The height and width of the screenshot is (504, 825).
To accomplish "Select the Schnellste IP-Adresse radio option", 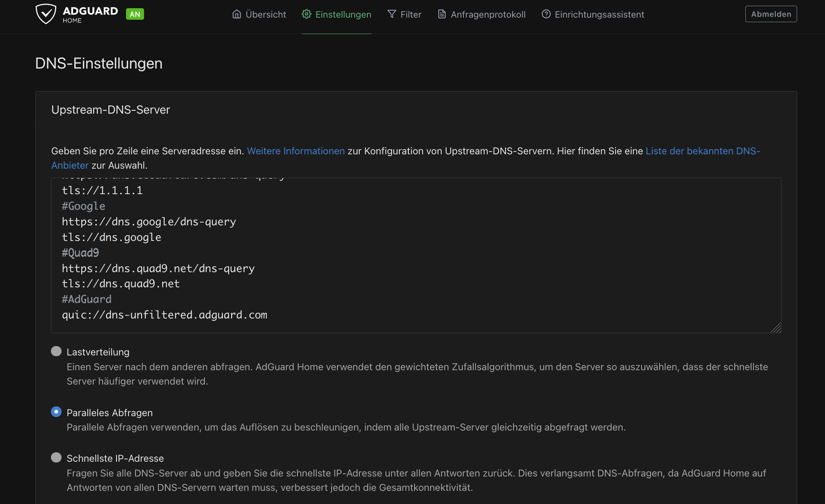I will (x=56, y=458).
